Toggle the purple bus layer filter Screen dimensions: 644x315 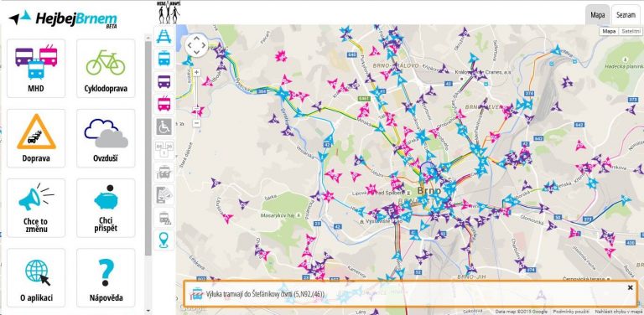[164, 81]
